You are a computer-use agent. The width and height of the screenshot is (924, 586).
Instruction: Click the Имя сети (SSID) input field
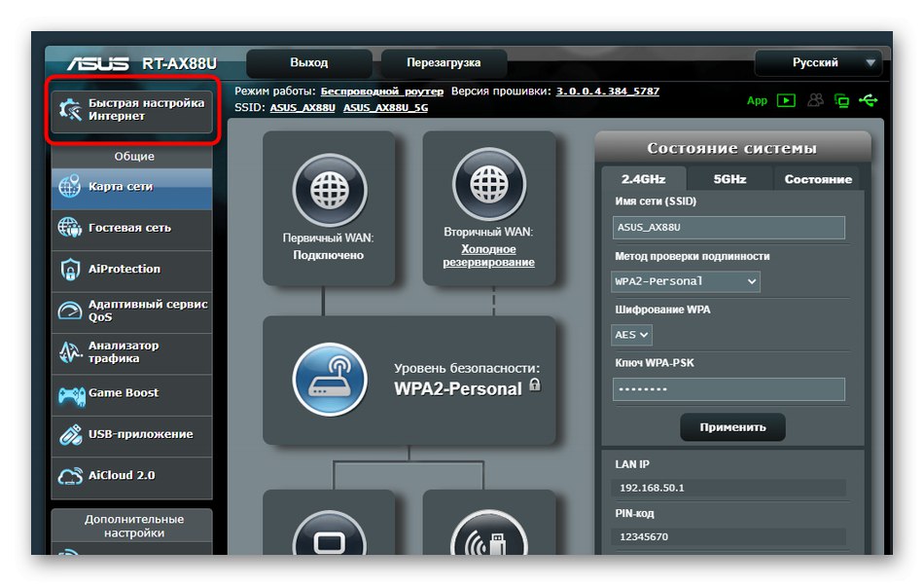click(729, 228)
